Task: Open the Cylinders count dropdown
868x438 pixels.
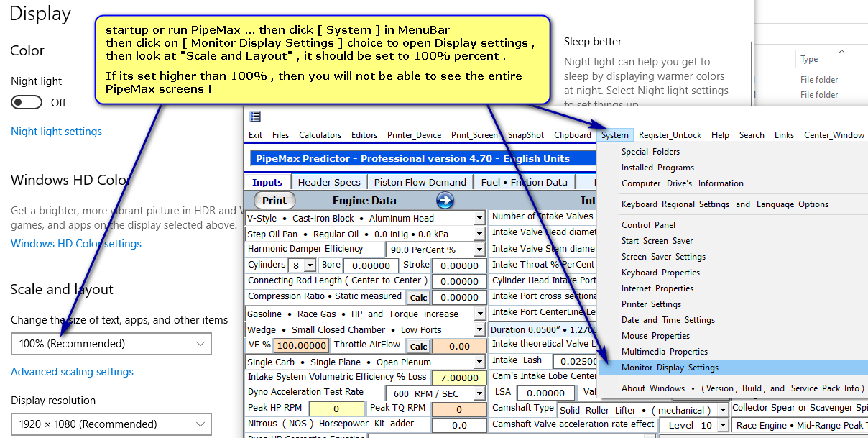Action: pyautogui.click(x=310, y=265)
